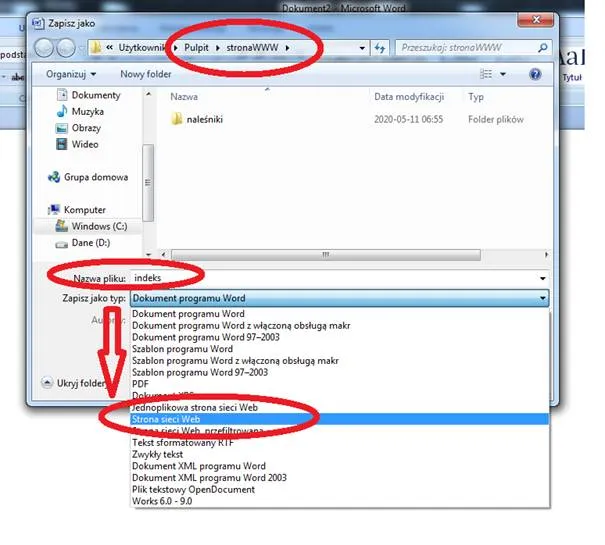The height and width of the screenshot is (545, 605).
Task: Select the Grupa domowa icon
Action: click(x=54, y=177)
